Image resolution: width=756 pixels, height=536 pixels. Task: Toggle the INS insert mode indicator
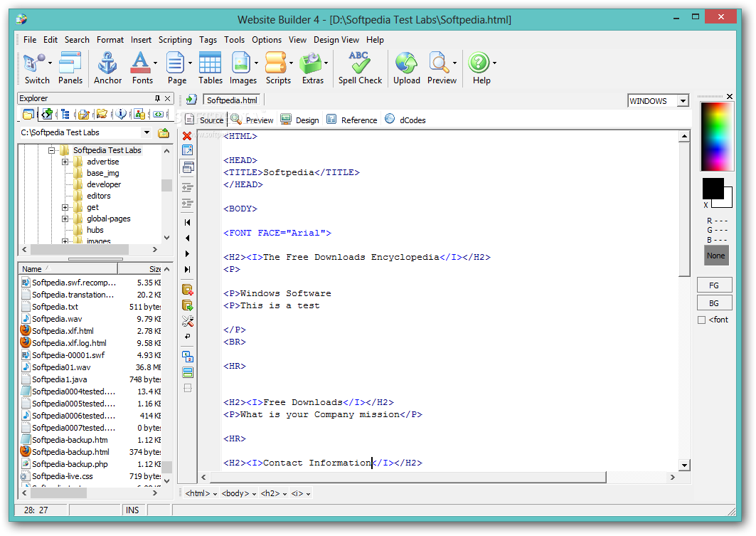(x=132, y=510)
